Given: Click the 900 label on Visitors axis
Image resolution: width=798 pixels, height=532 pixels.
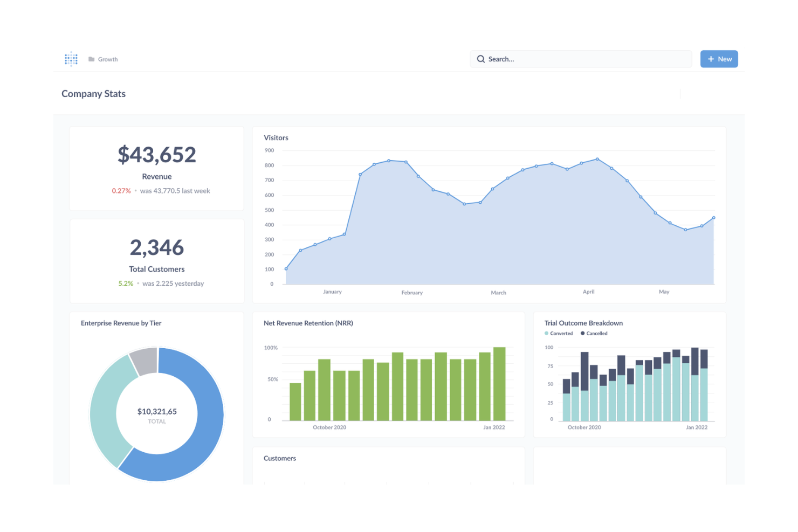Looking at the screenshot, I should pos(269,150).
